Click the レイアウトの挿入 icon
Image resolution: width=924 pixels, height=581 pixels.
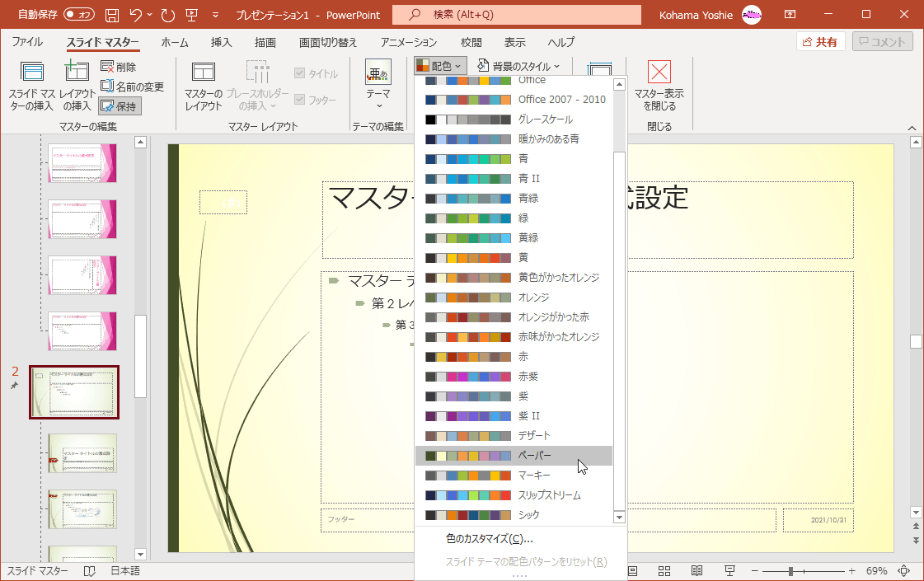tap(77, 86)
